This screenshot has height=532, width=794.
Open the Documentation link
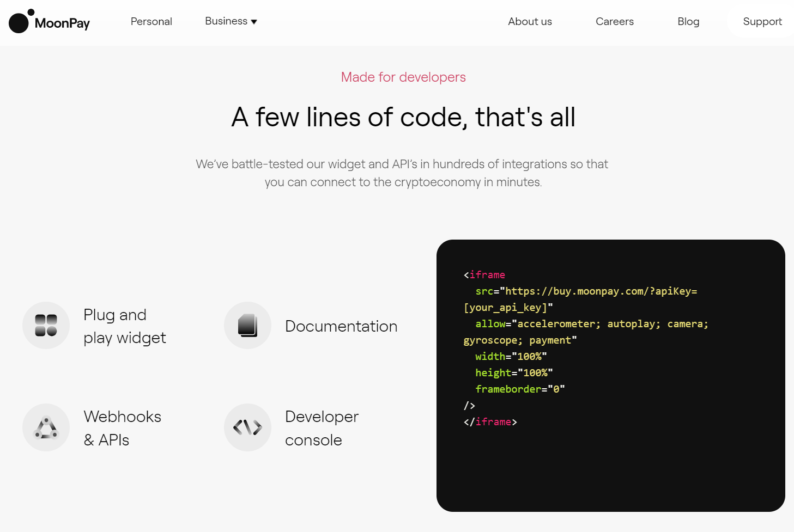[341, 326]
